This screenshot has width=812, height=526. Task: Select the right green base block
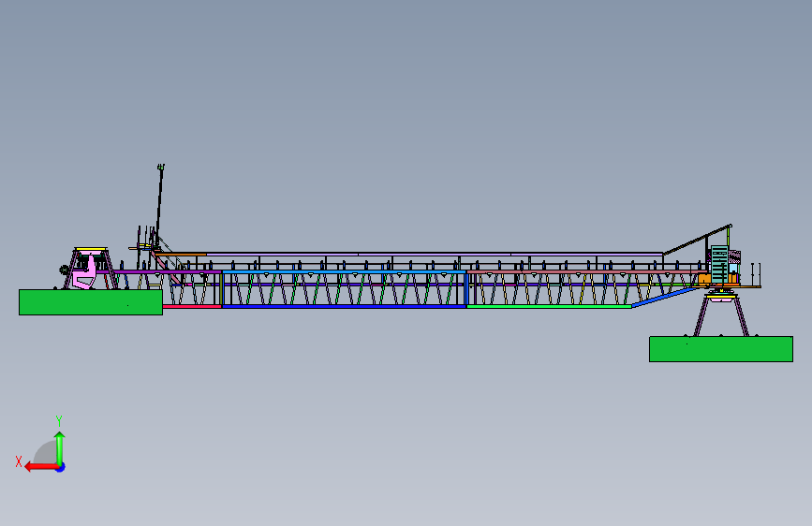pos(721,349)
